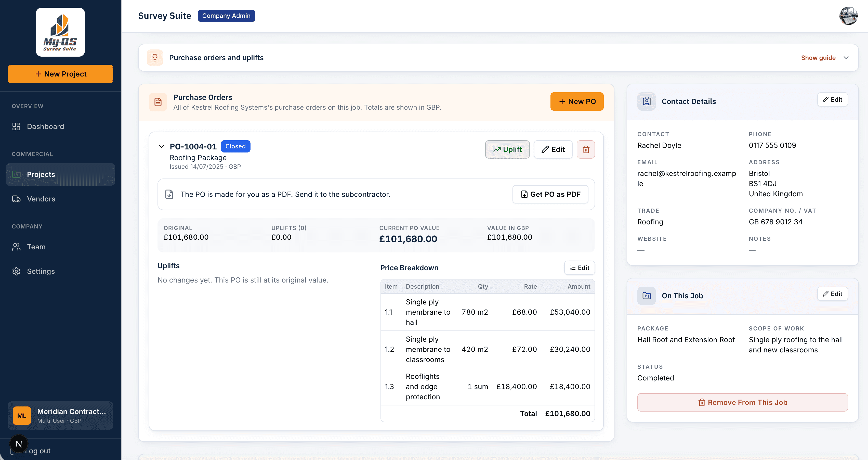Click the New PO button

[577, 101]
